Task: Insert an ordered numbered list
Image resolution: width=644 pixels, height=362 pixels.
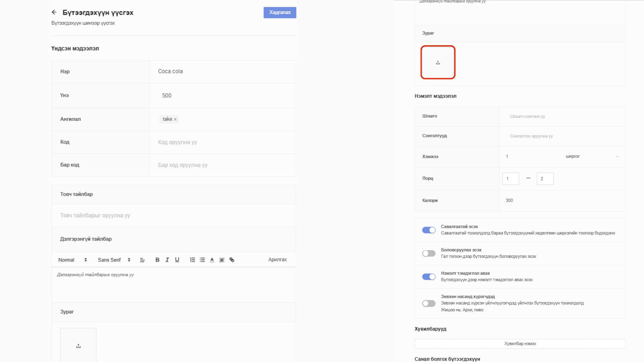Action: pyautogui.click(x=192, y=260)
